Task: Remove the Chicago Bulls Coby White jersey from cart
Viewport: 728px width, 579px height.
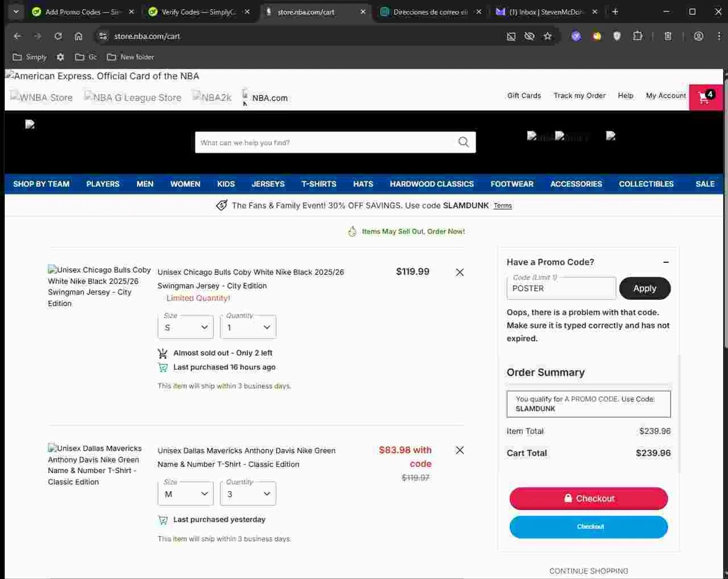Action: coord(460,272)
